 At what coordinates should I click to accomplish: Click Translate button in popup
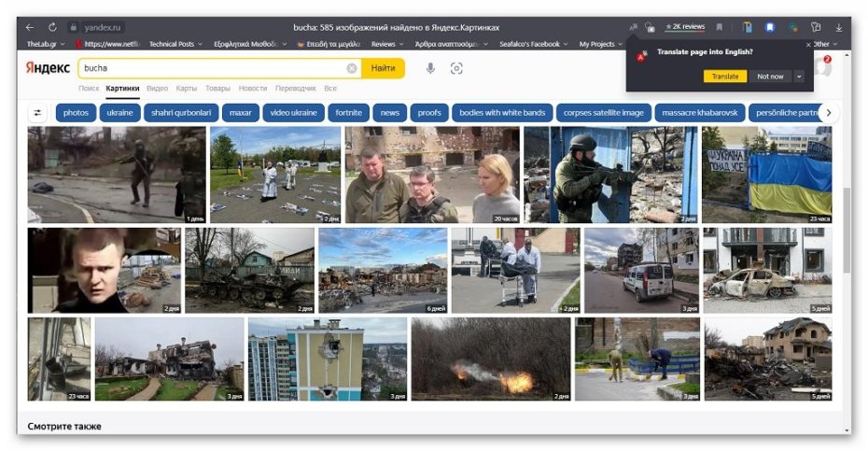(724, 77)
